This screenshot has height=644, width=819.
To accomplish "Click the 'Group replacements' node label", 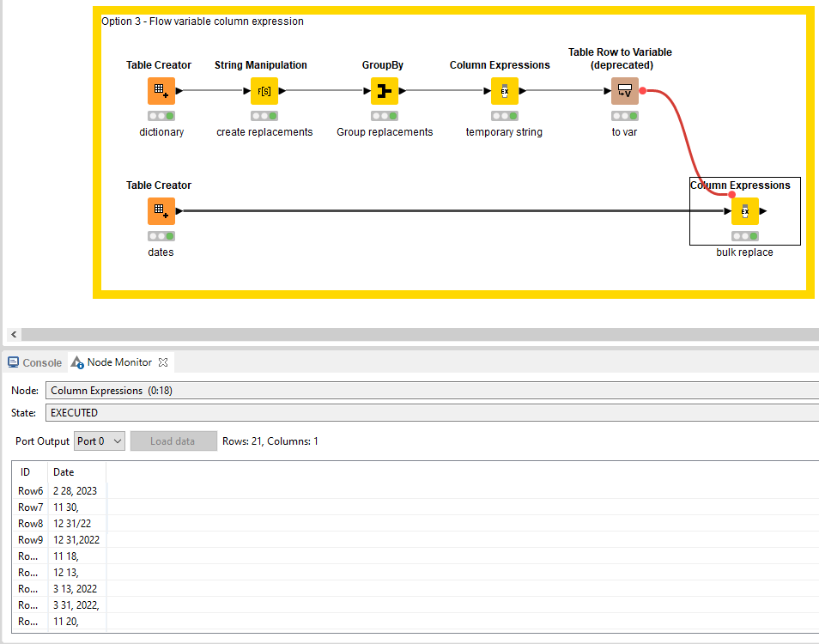I will (x=385, y=132).
